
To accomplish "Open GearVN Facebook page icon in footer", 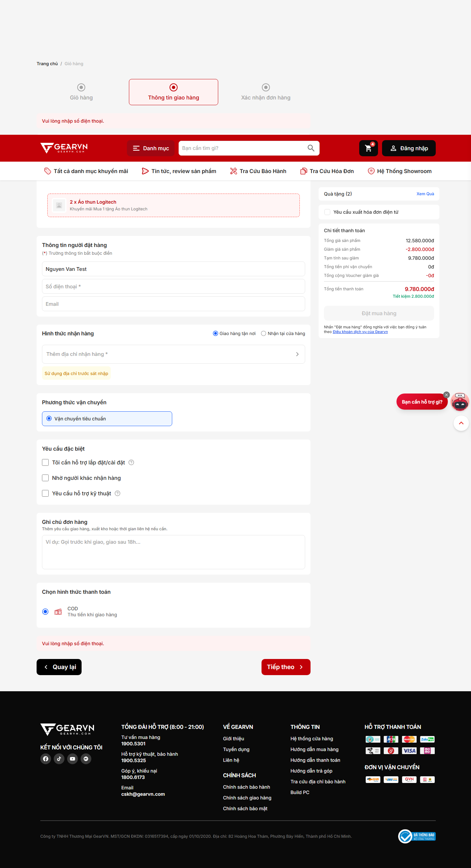I will (46, 759).
